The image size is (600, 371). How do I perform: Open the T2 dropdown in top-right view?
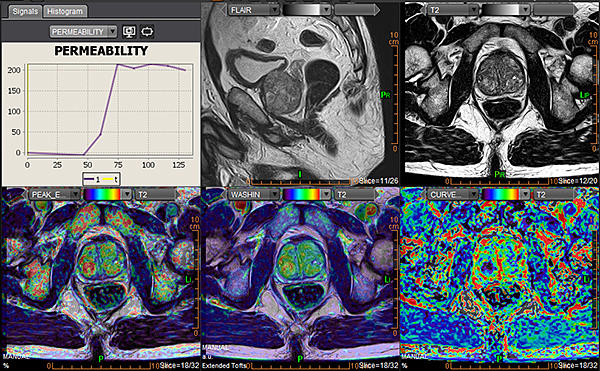[x=453, y=10]
